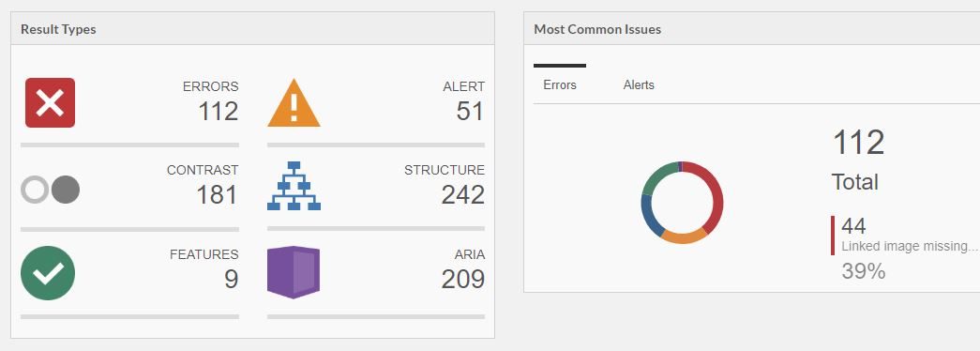Open the ARIA count 209
Image resolution: width=980 pixels, height=351 pixels.
[x=463, y=279]
